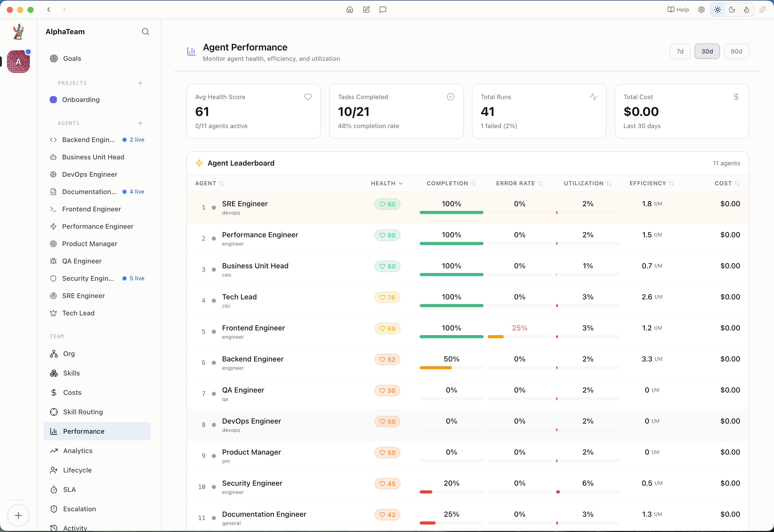The width and height of the screenshot is (774, 532).
Task: Navigate to the Costs section
Action: tap(72, 392)
